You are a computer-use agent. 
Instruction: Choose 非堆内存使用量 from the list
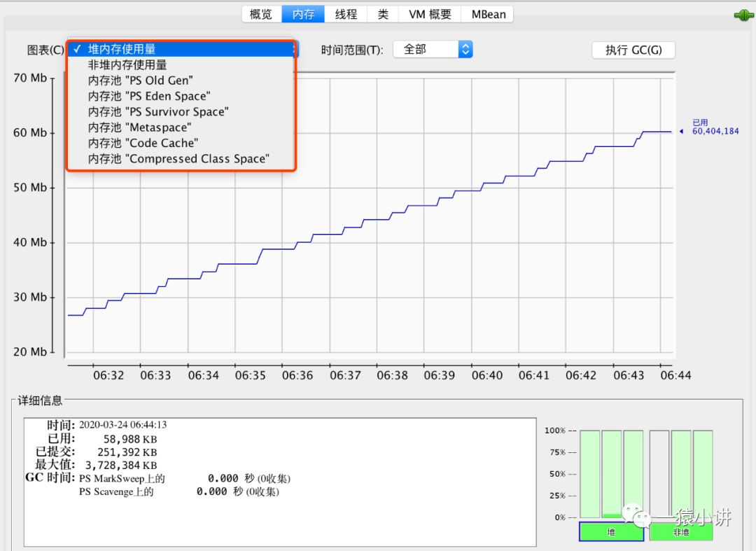(x=181, y=64)
